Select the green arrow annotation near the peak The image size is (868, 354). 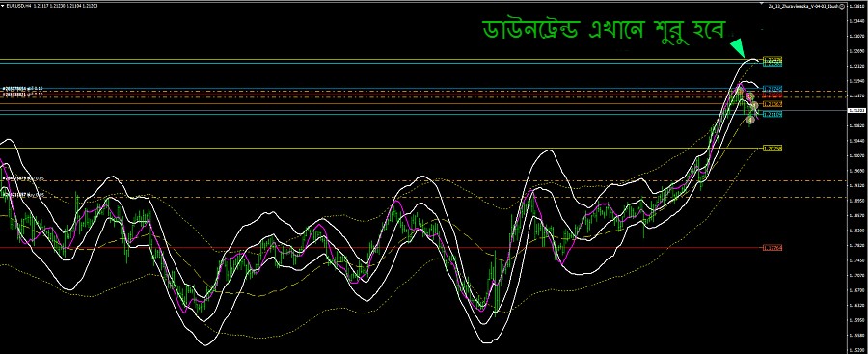click(x=738, y=47)
